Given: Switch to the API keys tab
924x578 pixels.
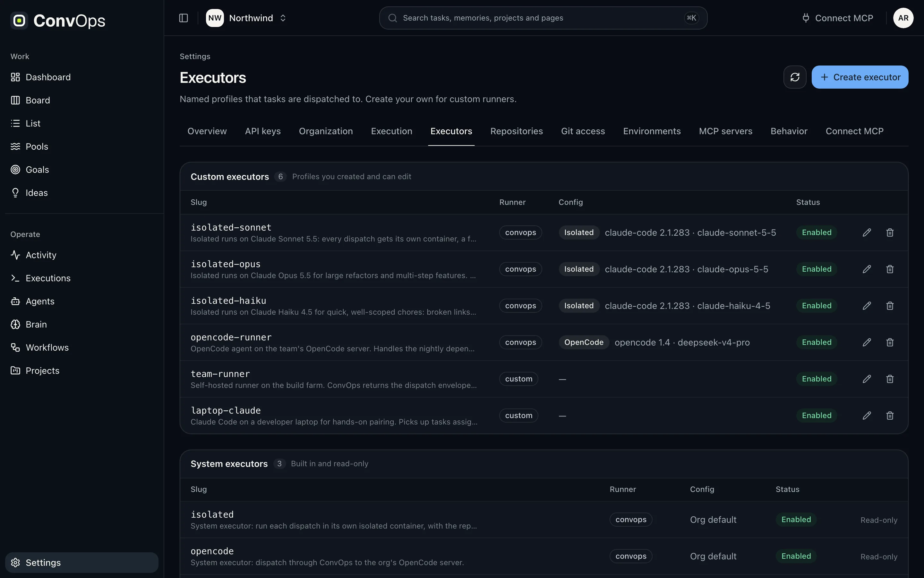Looking at the screenshot, I should tap(263, 131).
